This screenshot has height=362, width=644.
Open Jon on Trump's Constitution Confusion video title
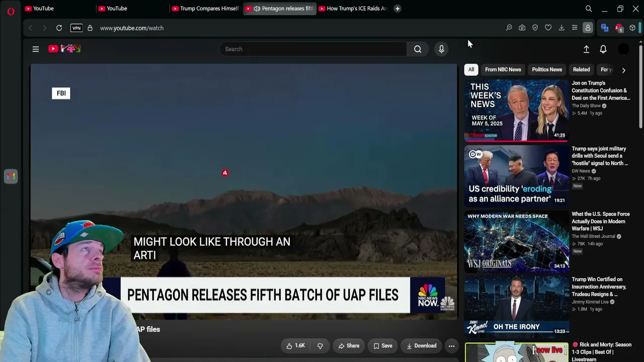(x=601, y=90)
